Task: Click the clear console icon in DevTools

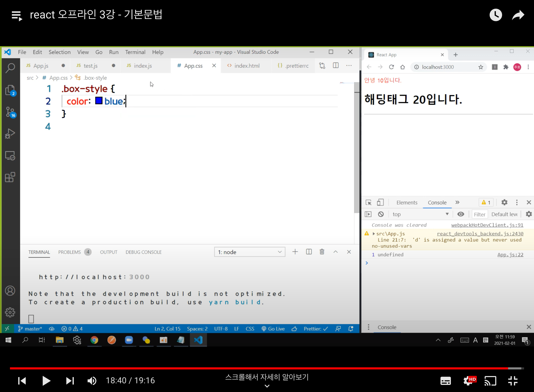Action: click(x=381, y=214)
